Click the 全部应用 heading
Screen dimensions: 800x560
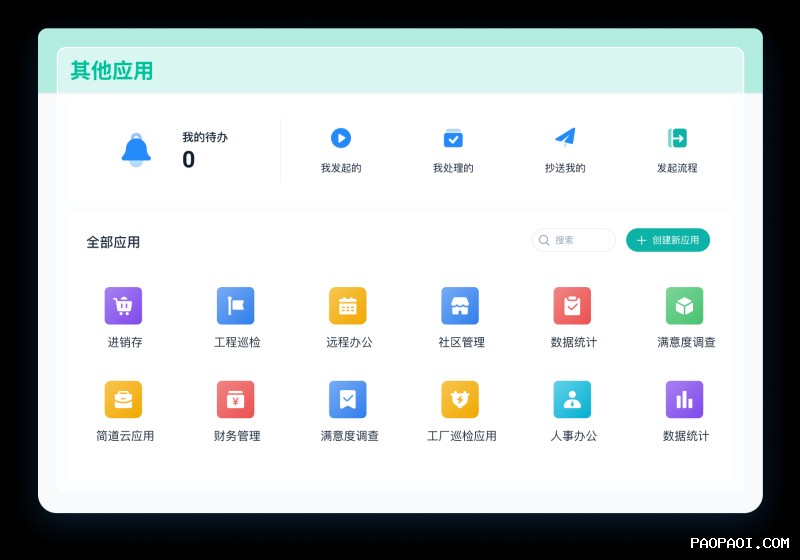(x=113, y=242)
